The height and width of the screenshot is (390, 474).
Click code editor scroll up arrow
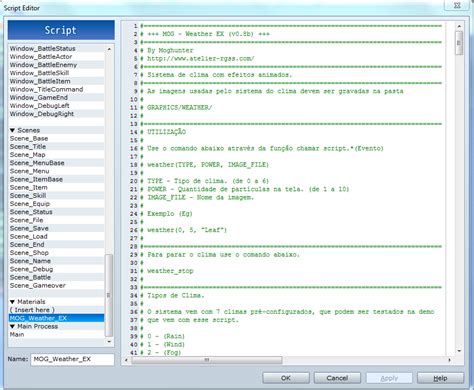point(459,26)
